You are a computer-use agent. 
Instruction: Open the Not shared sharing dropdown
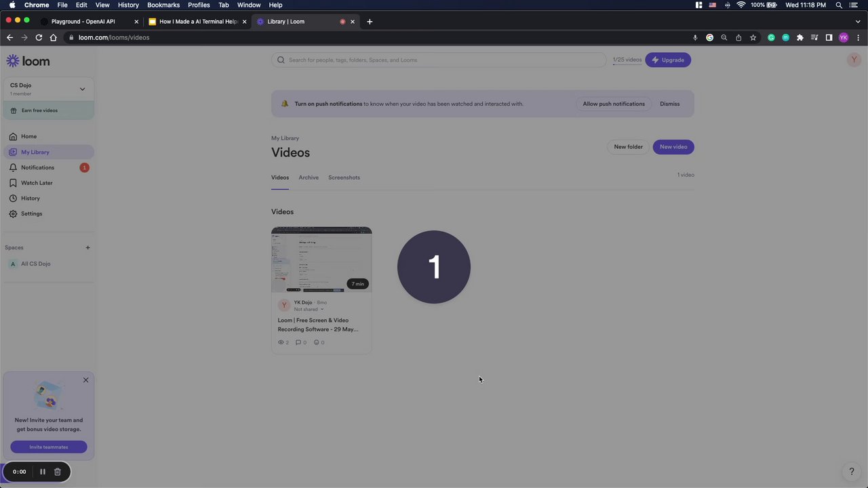pos(309,309)
